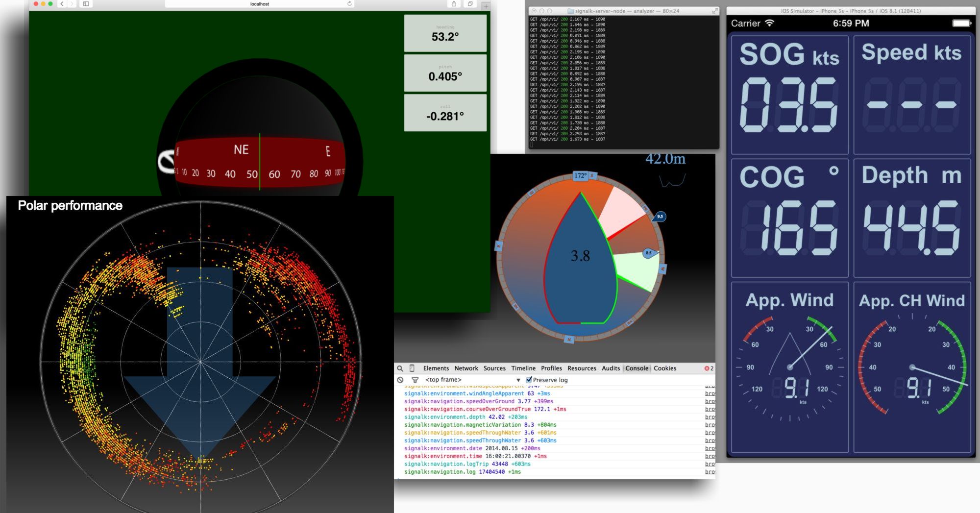The image size is (980, 513).
Task: Tap the COG degrees panel
Action: point(789,218)
